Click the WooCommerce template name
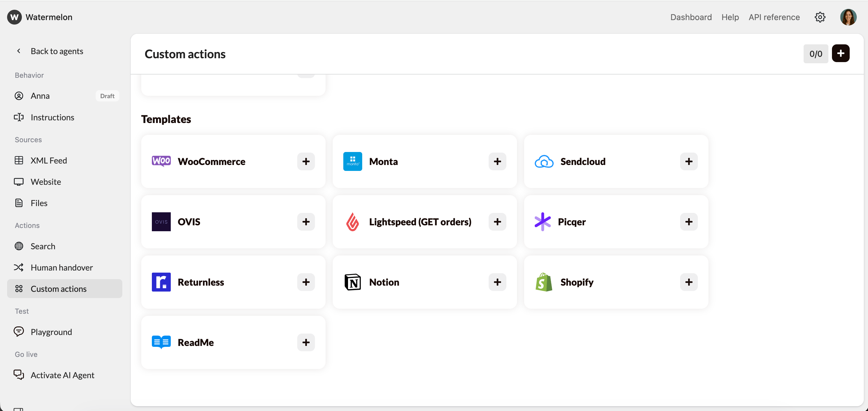This screenshot has width=868, height=411. pos(211,161)
